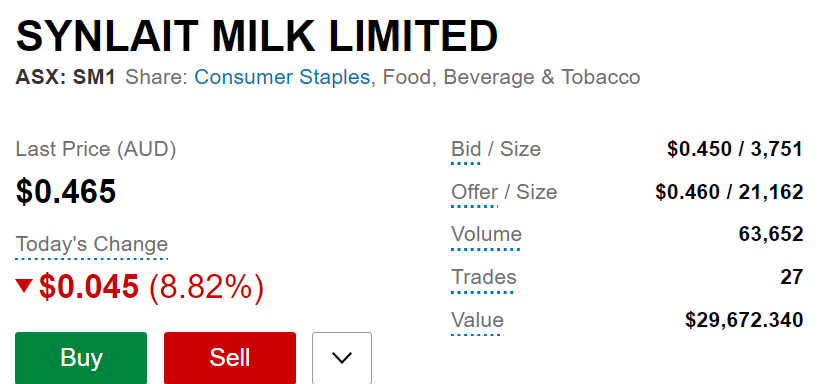Open the chevron dropdown beside Sell

coord(342,358)
